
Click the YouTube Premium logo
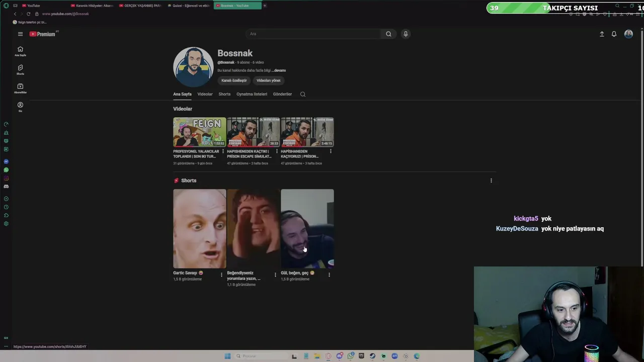[x=42, y=34]
